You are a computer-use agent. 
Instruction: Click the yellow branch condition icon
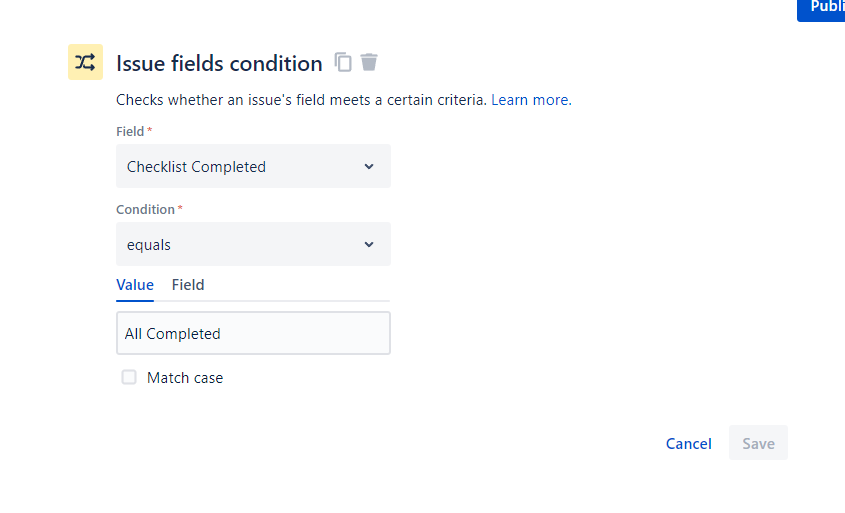pos(85,62)
